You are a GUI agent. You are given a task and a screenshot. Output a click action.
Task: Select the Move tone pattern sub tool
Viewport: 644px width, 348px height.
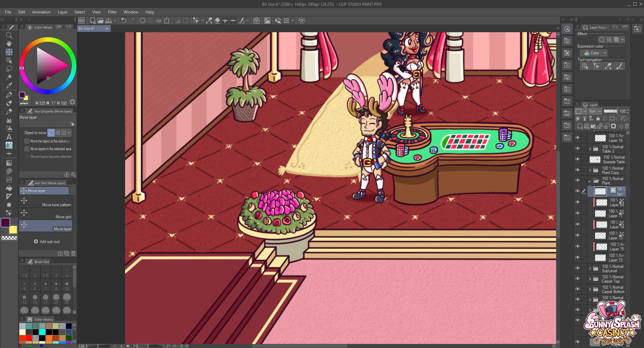[46, 201]
